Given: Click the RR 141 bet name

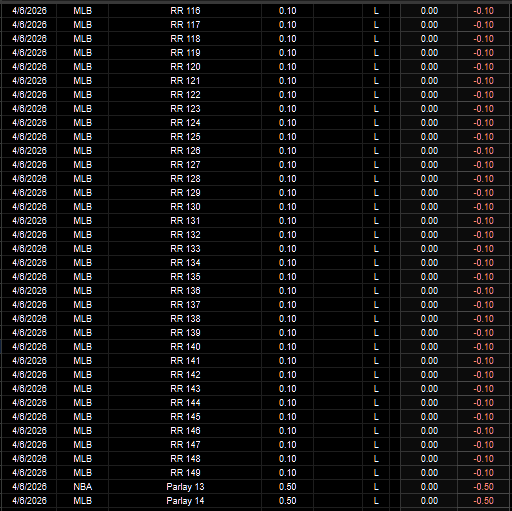Looking at the screenshot, I should 185,361.
